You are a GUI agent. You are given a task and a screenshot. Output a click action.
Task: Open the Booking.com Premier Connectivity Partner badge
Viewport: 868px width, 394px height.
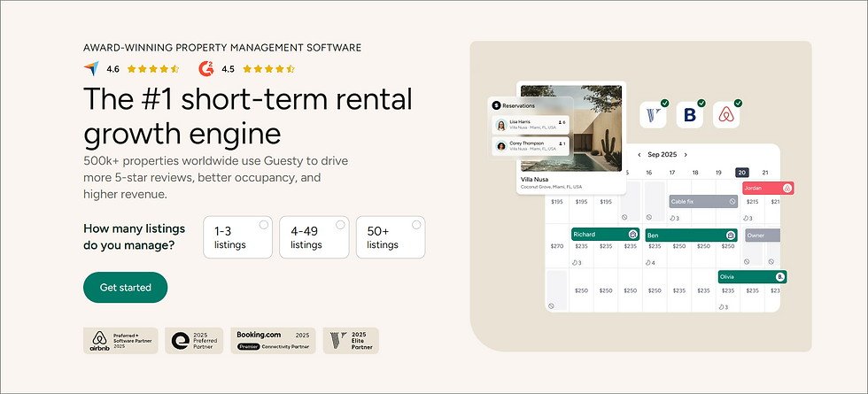pos(274,341)
